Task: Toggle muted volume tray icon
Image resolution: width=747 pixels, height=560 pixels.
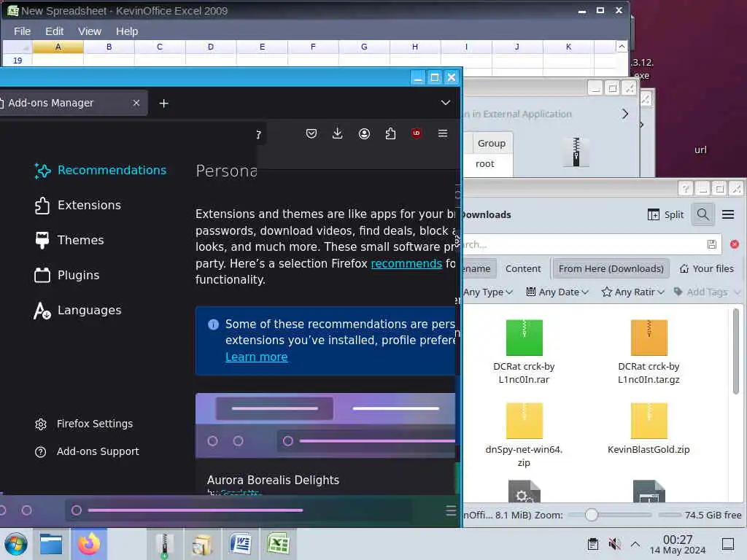Action: click(614, 544)
